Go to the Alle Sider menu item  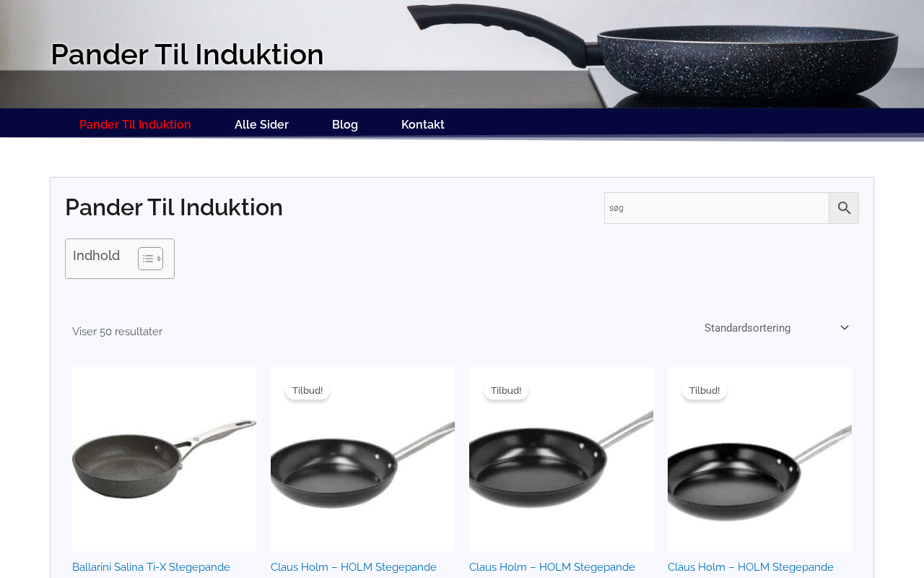pyautogui.click(x=261, y=124)
